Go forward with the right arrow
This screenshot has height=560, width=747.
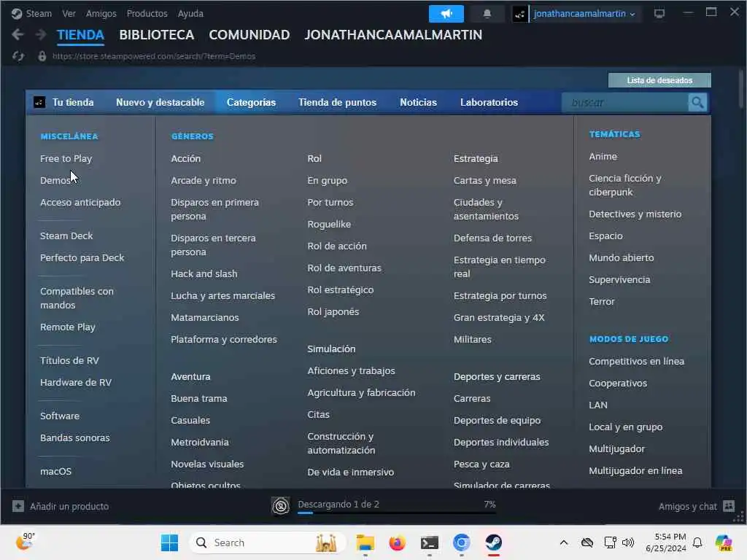(x=41, y=34)
